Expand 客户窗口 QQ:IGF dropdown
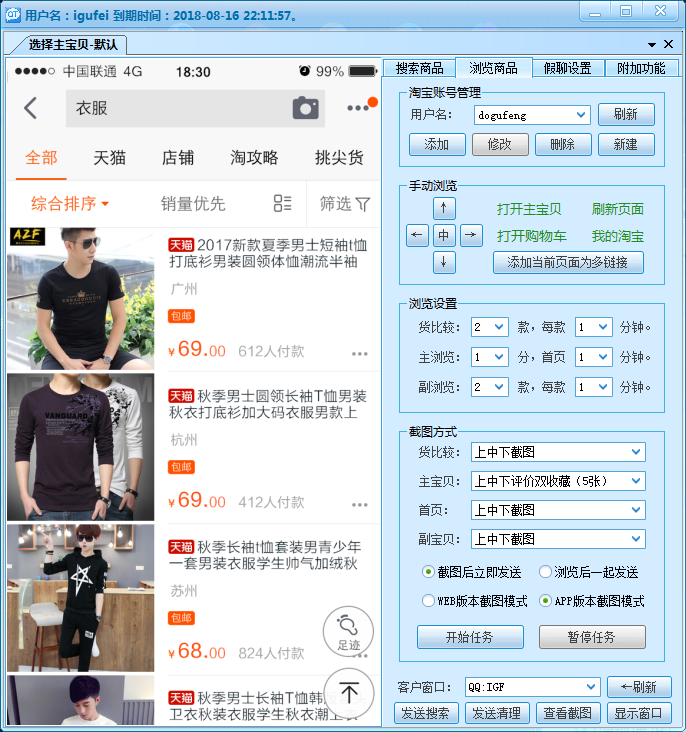 [591, 687]
